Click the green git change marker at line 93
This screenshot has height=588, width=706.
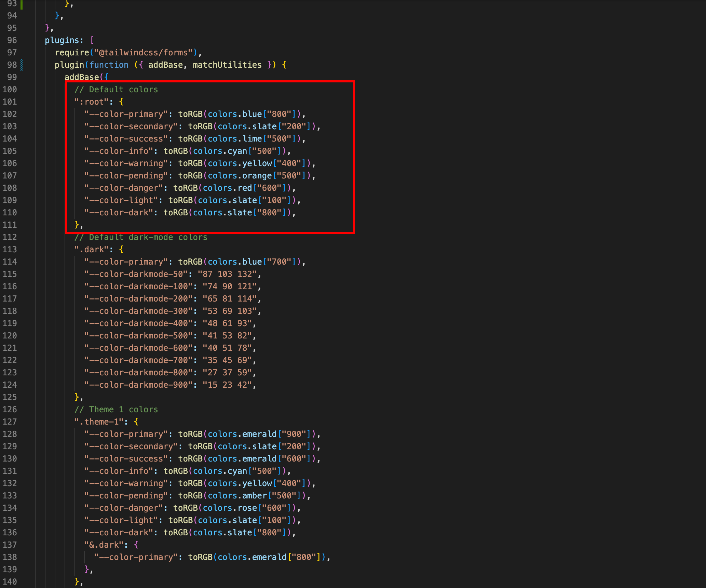21,4
